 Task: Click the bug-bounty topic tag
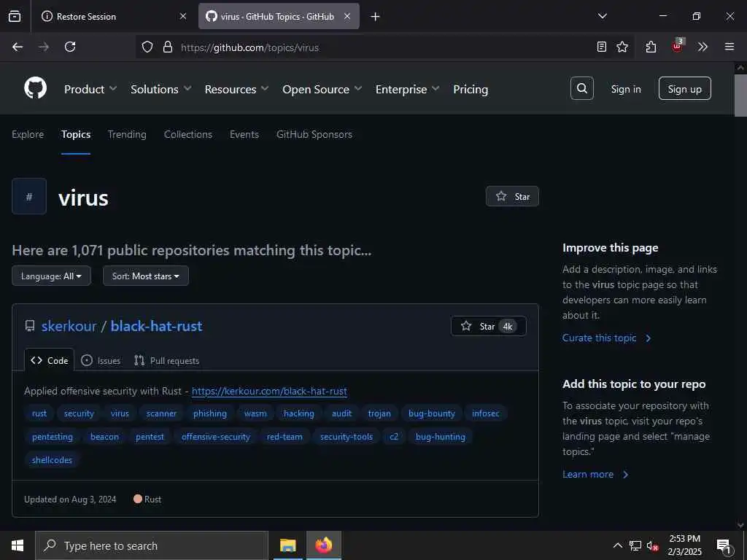[432, 413]
